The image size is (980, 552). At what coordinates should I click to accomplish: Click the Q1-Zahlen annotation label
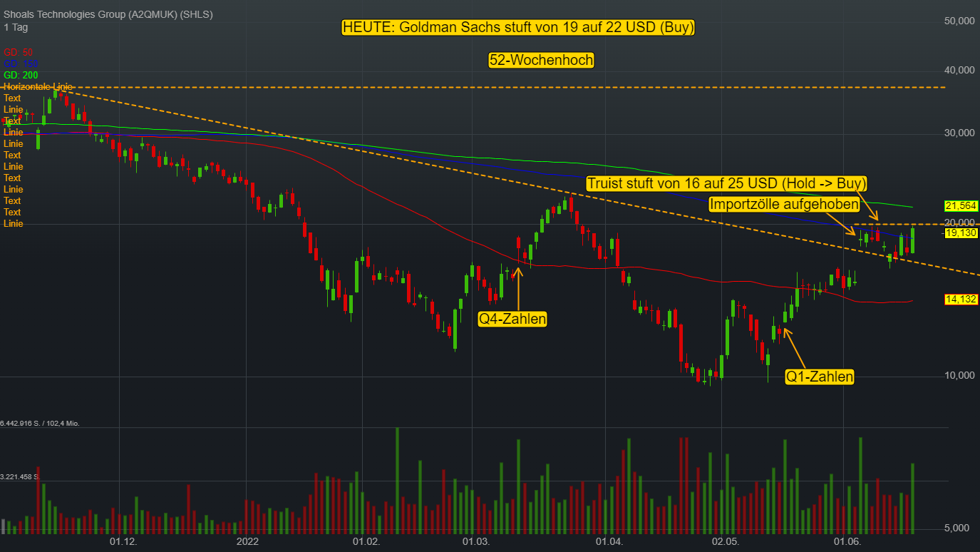[820, 377]
